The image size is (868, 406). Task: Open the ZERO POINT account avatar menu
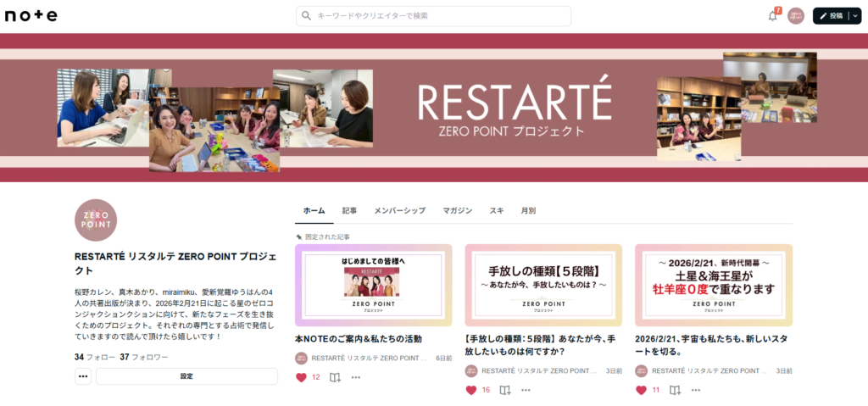pos(795,16)
